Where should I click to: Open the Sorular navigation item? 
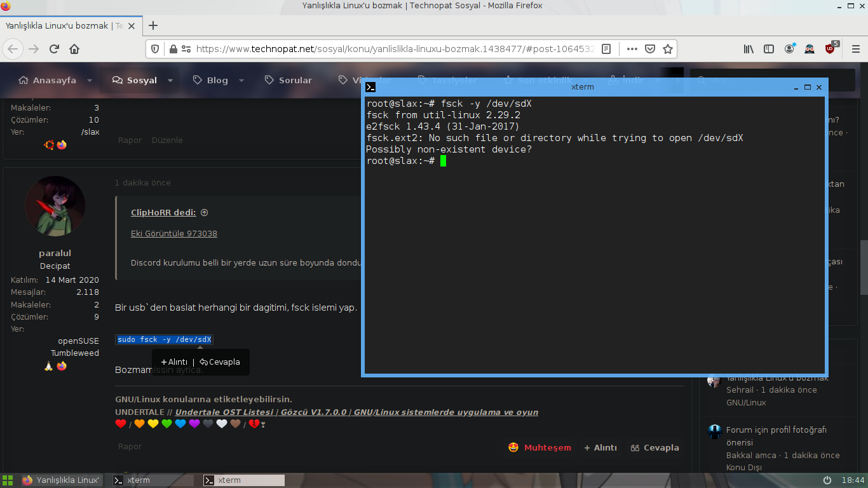tap(288, 81)
